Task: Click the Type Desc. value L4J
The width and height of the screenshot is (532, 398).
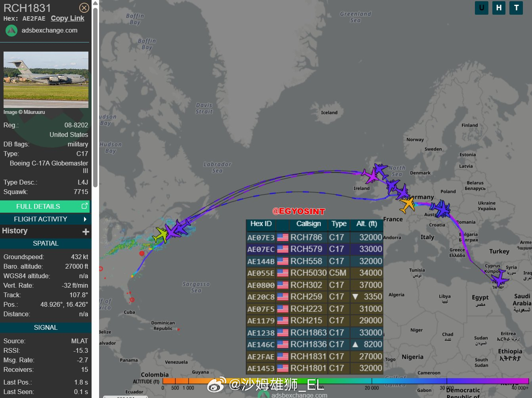Action: pyautogui.click(x=83, y=182)
